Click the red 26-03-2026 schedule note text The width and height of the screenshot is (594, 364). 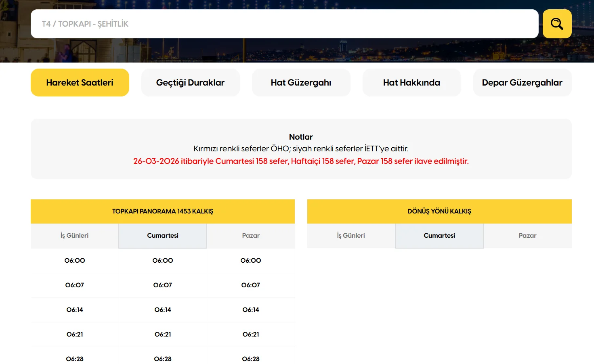[x=301, y=161]
